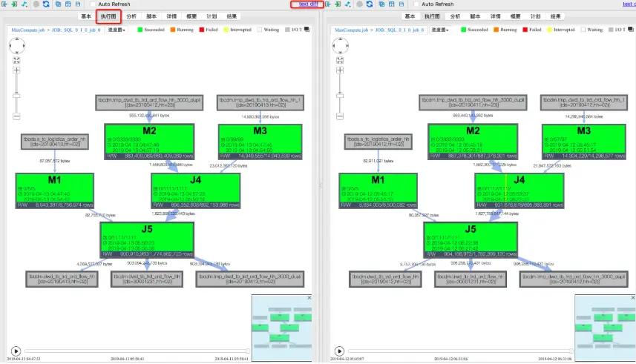The width and height of the screenshot is (636, 364).
Task: Enable Auto Refresh in the left pane
Action: pos(93,4)
